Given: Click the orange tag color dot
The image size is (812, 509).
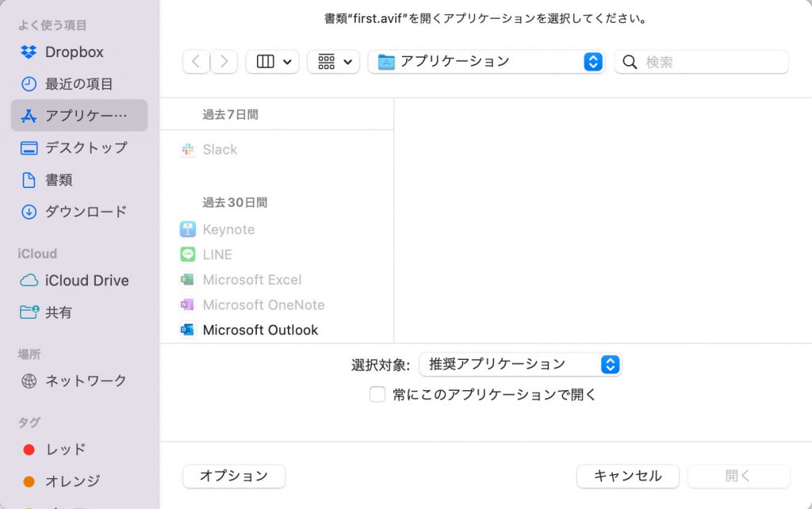Looking at the screenshot, I should pos(29,481).
